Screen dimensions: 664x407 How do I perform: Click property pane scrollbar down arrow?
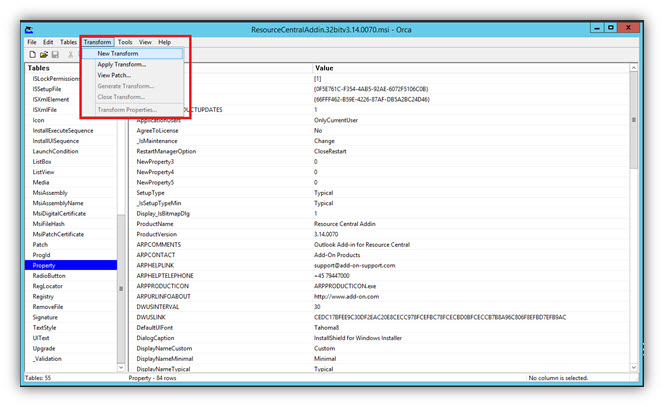coord(634,368)
